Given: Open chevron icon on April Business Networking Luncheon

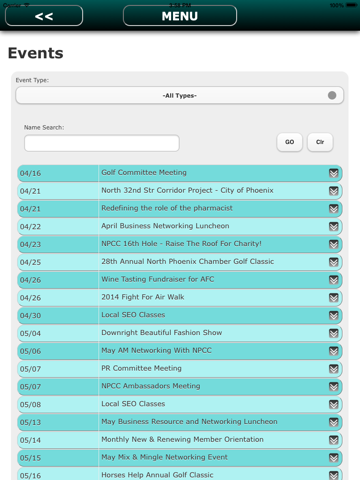Looking at the screenshot, I should click(x=333, y=226).
